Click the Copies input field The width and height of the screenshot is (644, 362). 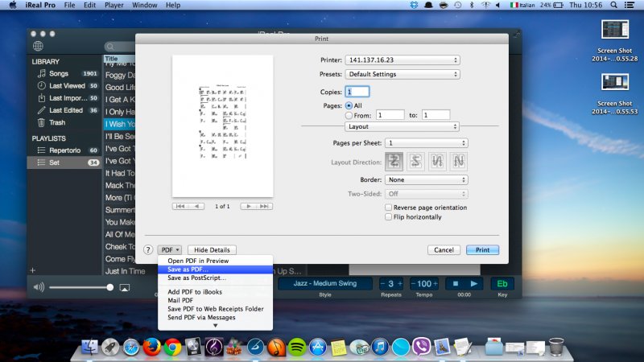click(x=357, y=92)
